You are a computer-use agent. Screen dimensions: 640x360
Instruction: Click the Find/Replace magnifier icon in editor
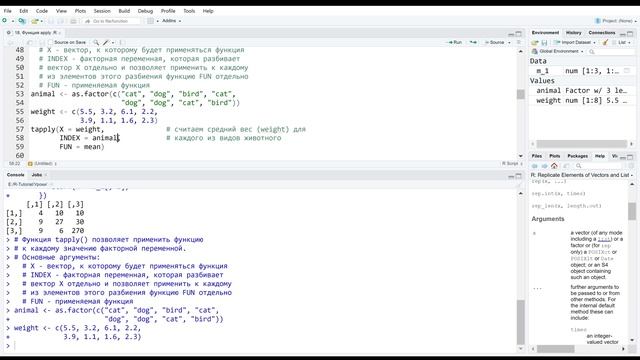coord(96,42)
